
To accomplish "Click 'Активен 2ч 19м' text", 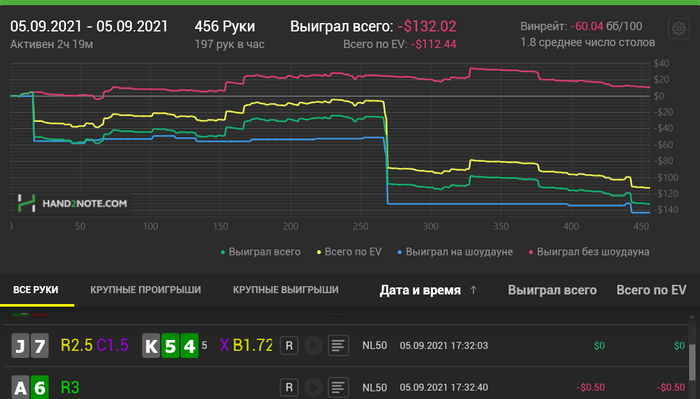I will tap(51, 44).
